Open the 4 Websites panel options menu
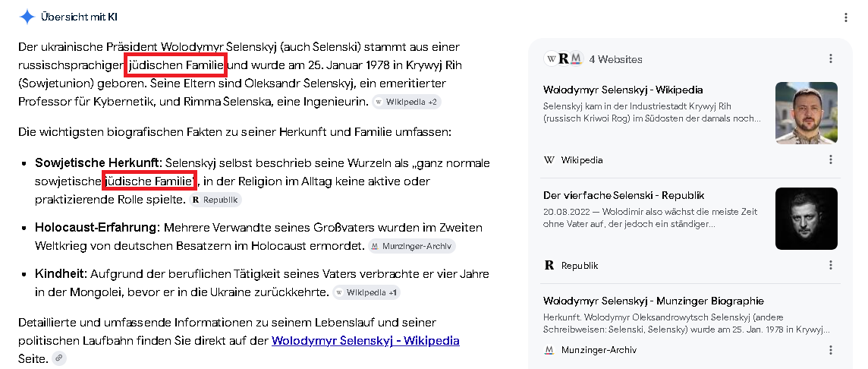 (x=830, y=58)
